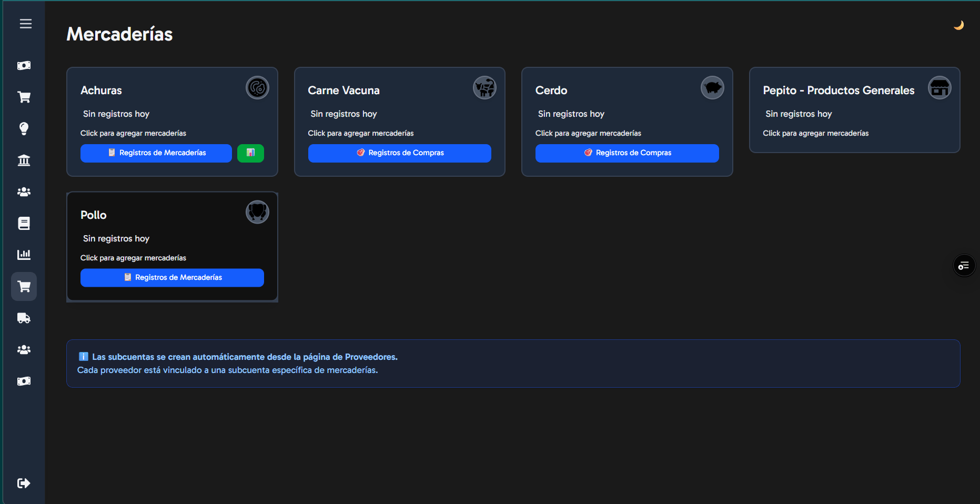This screenshot has height=504, width=980.
Task: Click the Pepito store icon
Action: pyautogui.click(x=939, y=88)
